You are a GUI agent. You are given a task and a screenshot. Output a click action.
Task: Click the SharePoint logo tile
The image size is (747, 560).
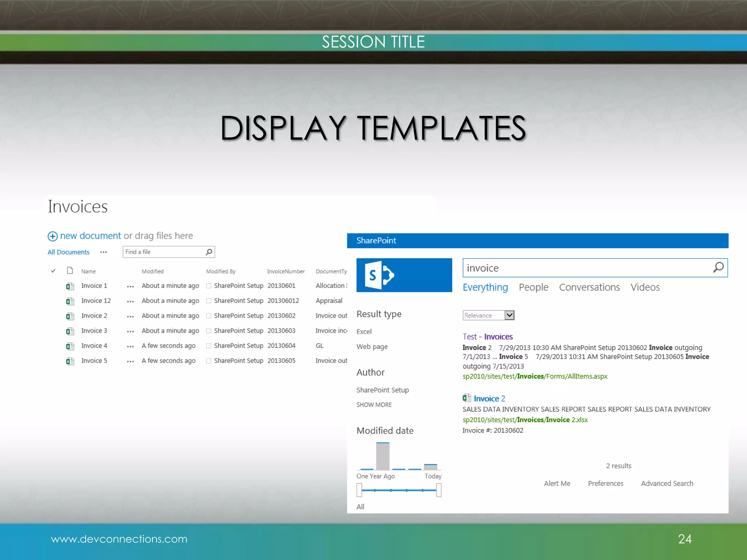pyautogui.click(x=404, y=275)
